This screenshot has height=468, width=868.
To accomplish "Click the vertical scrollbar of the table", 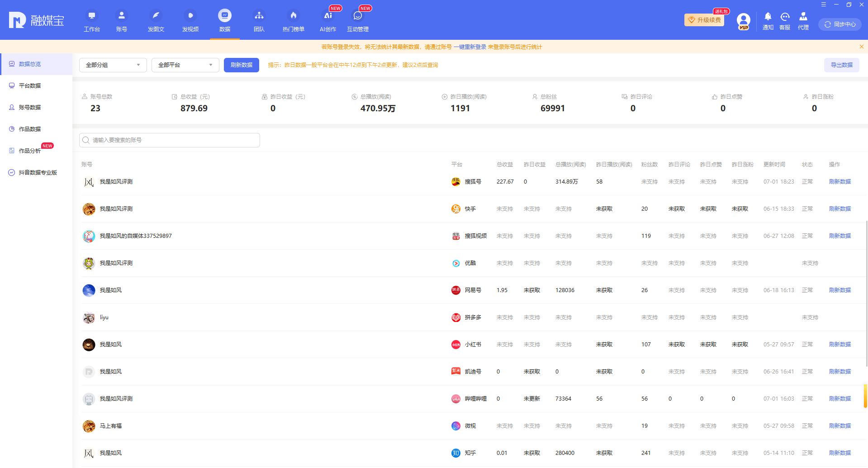I will (x=866, y=294).
